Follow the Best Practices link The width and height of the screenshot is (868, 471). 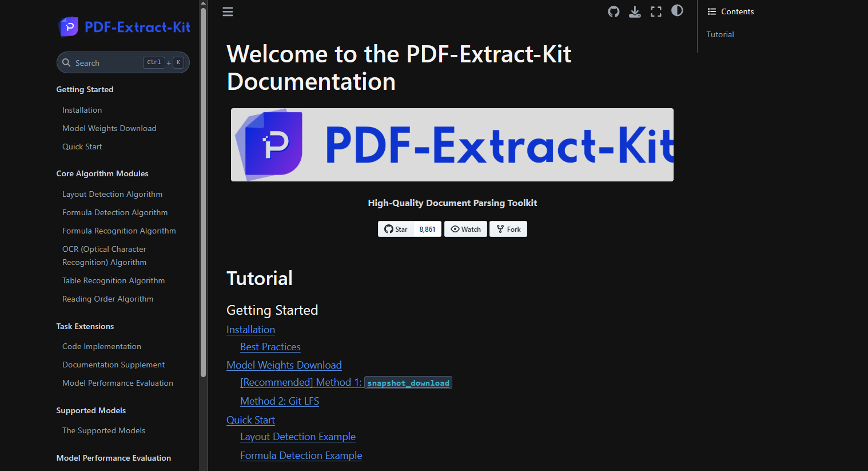coord(270,347)
